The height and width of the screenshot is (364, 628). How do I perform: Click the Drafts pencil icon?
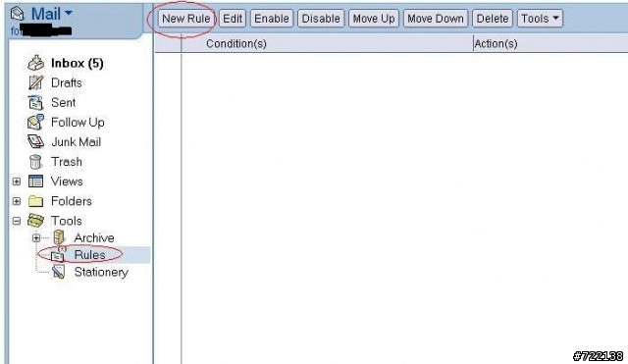tap(35, 82)
